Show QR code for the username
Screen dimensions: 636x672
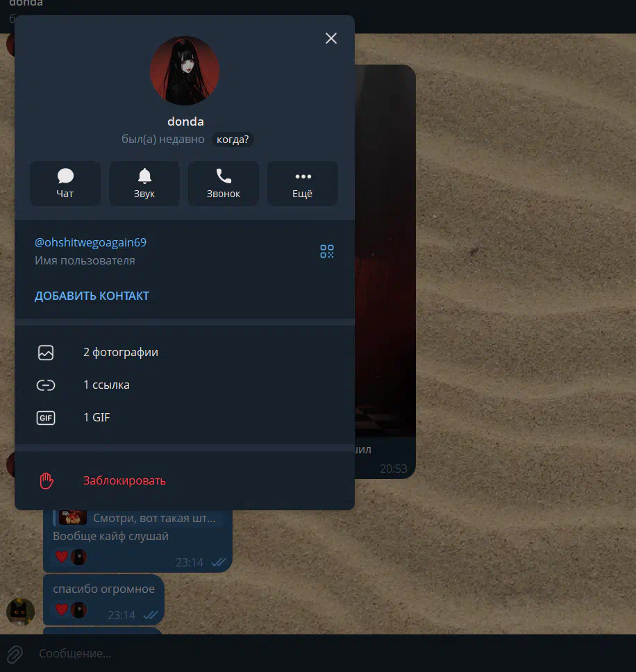click(x=327, y=251)
